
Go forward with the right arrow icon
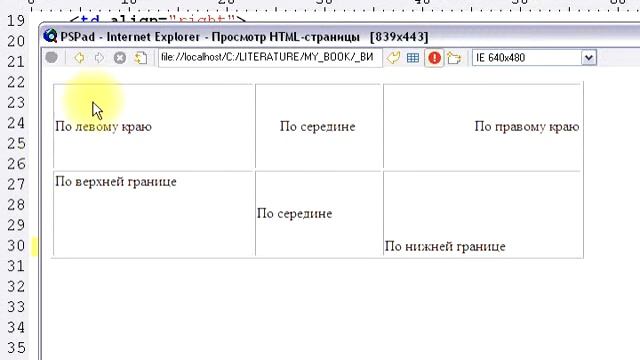pyautogui.click(x=99, y=58)
